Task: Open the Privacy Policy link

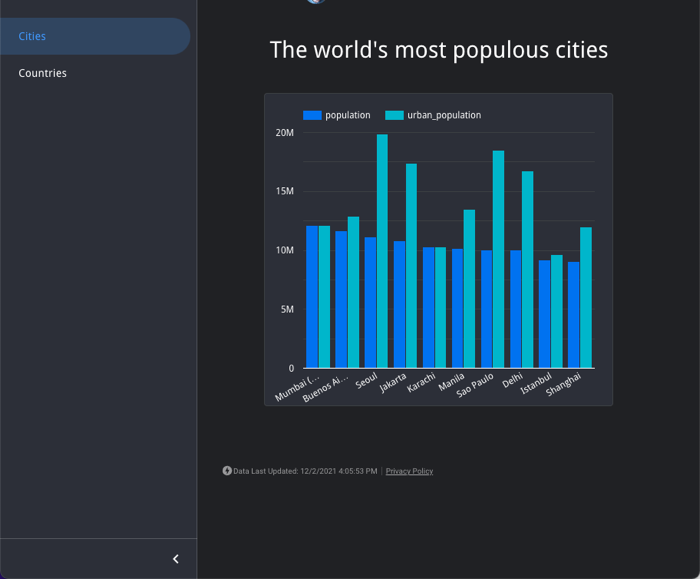Action: pos(409,471)
